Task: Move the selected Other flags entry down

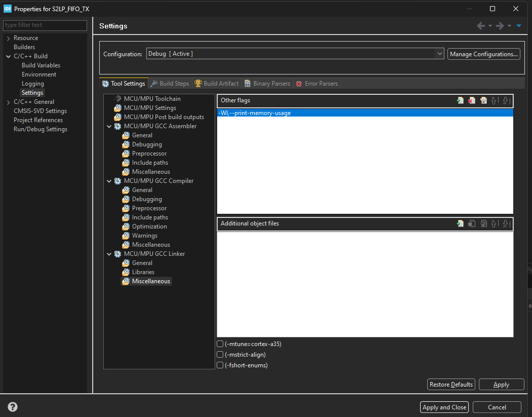Action: click(506, 100)
